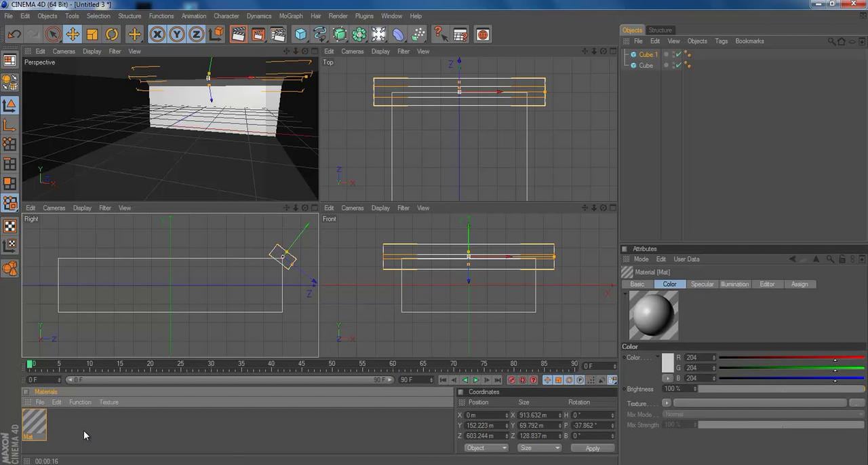Select the Use Model tool in left sidebar
The height and width of the screenshot is (465, 868).
coord(10,105)
